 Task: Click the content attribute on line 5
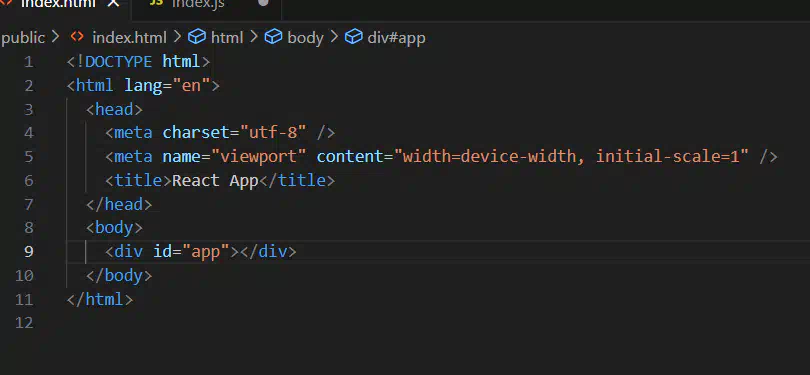coord(350,156)
